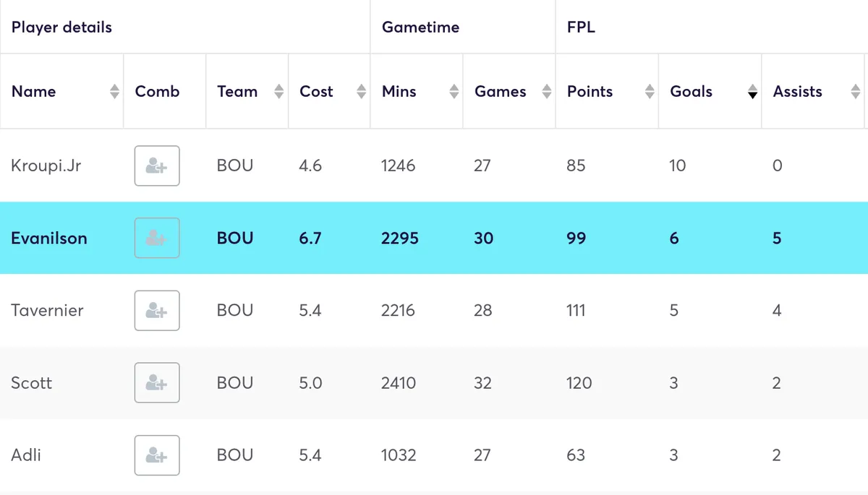Select the Gametime section header
The height and width of the screenshot is (495, 868).
point(420,27)
